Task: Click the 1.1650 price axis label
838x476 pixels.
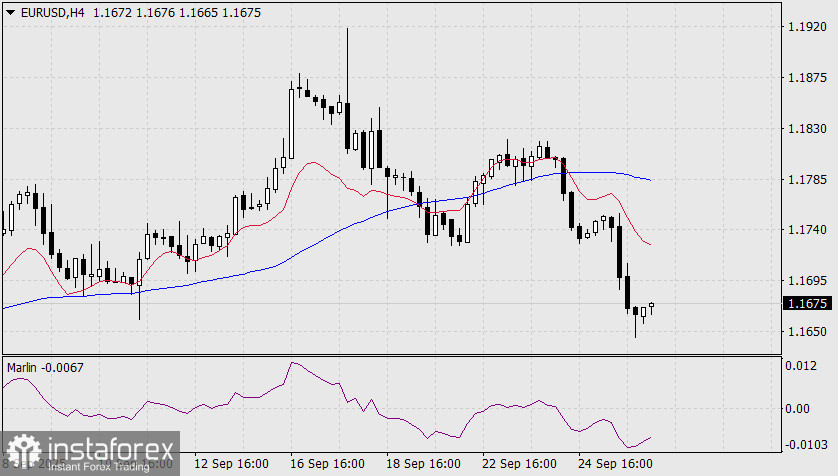Action: (807, 332)
